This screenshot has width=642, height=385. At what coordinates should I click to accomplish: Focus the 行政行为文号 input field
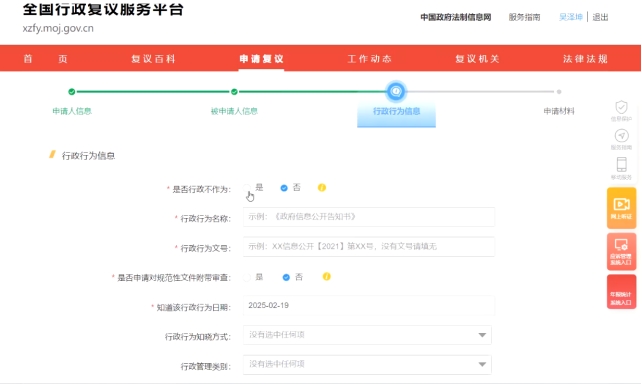pyautogui.click(x=369, y=247)
